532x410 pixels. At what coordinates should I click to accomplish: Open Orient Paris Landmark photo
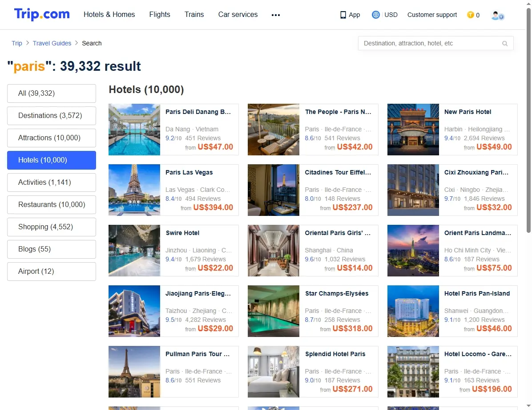point(413,250)
